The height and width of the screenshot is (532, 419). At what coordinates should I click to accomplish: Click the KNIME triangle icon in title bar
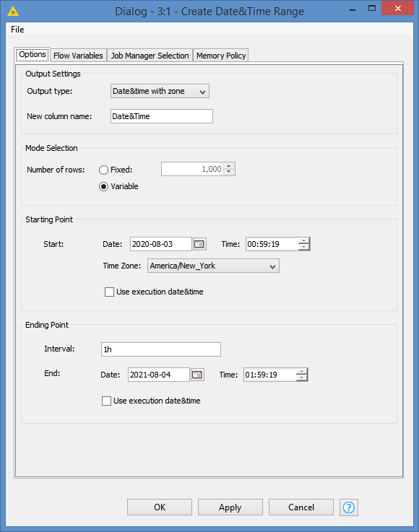tap(12, 12)
